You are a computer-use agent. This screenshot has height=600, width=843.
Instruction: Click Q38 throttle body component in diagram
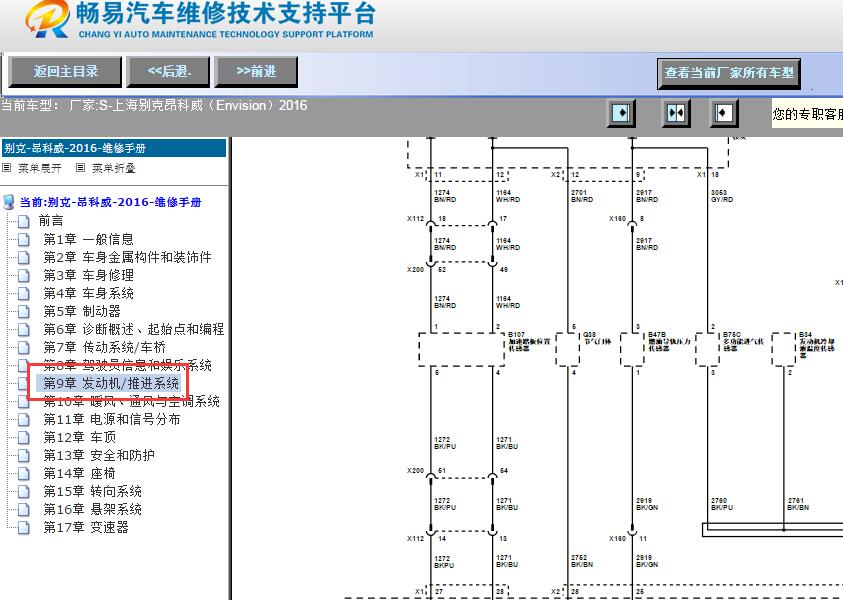pyautogui.click(x=568, y=349)
